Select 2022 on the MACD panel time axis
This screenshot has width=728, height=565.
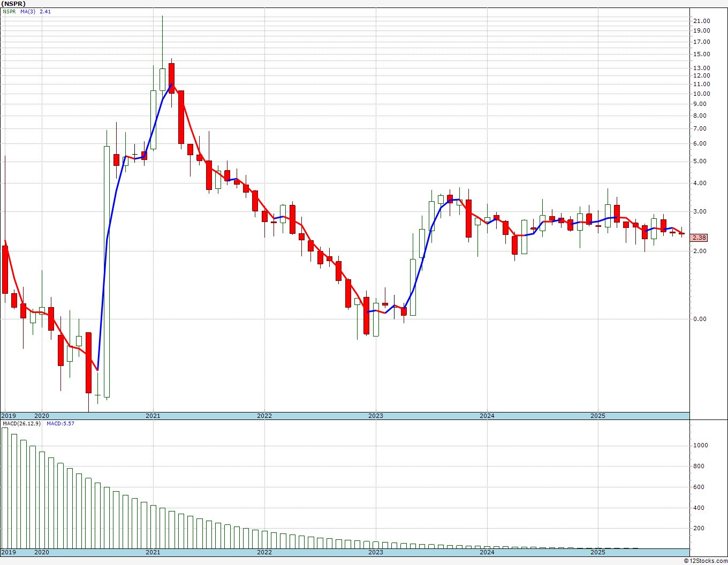(264, 552)
